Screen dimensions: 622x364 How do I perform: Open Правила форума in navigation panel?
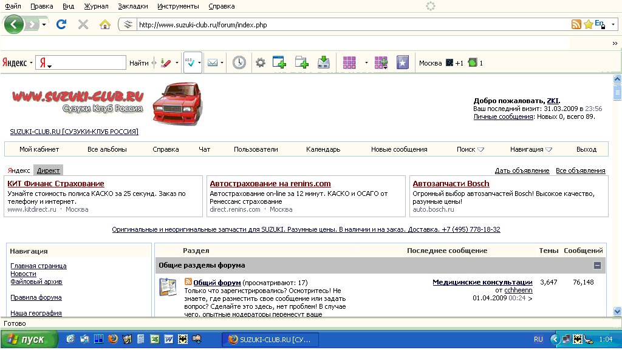[x=36, y=297]
